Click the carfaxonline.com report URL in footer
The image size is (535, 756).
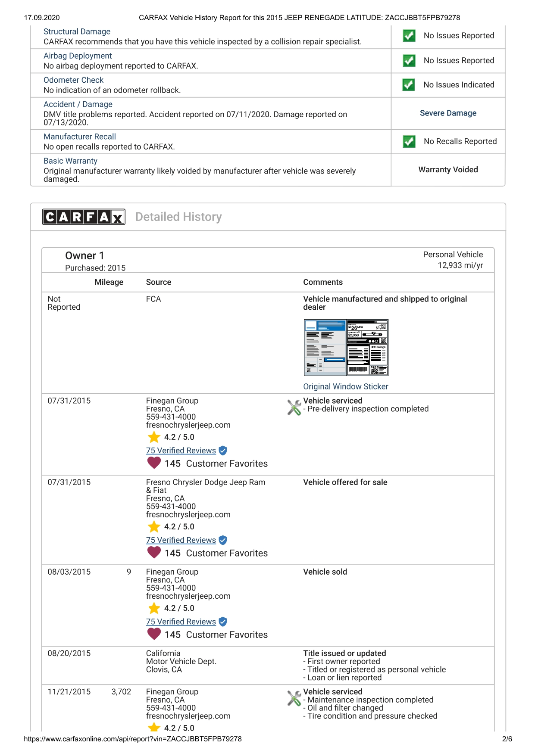coord(133,739)
